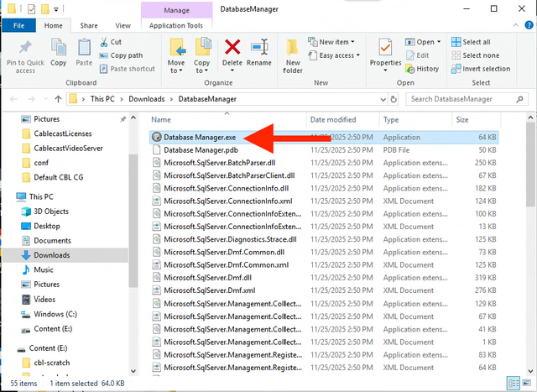
Task: Click Copy path in Clipboard group
Action: [x=121, y=55]
